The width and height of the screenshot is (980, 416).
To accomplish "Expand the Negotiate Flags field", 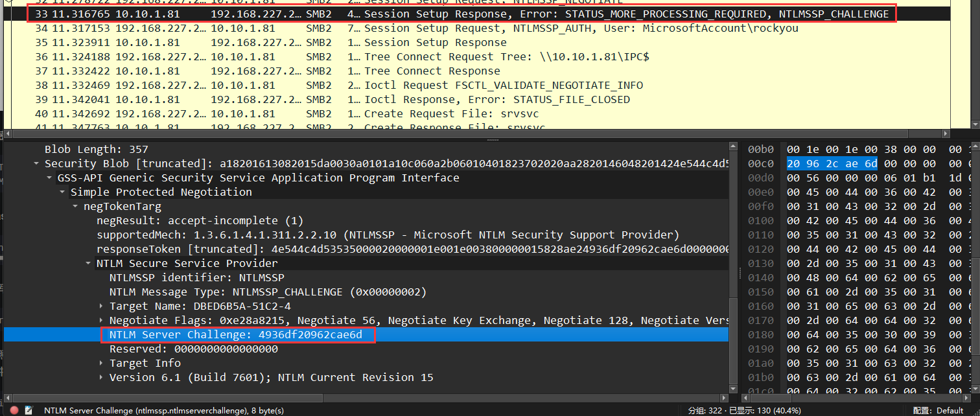I will click(101, 321).
